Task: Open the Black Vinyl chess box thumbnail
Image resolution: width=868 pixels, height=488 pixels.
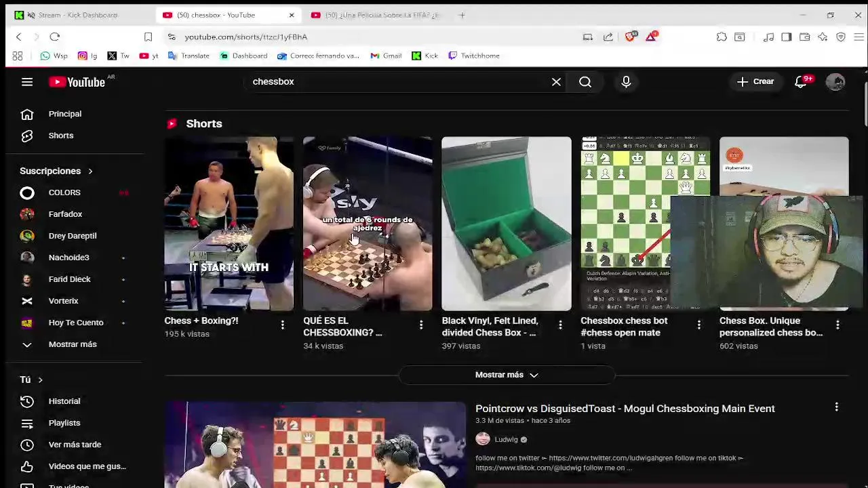Action: click(x=507, y=224)
